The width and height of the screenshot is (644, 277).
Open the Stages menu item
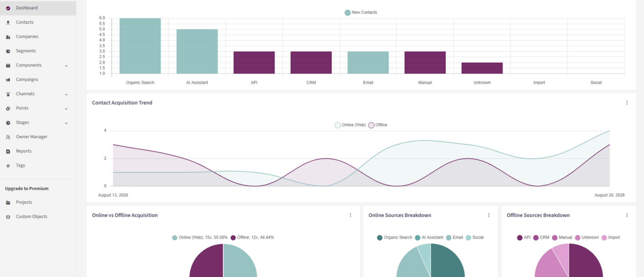[x=38, y=123]
